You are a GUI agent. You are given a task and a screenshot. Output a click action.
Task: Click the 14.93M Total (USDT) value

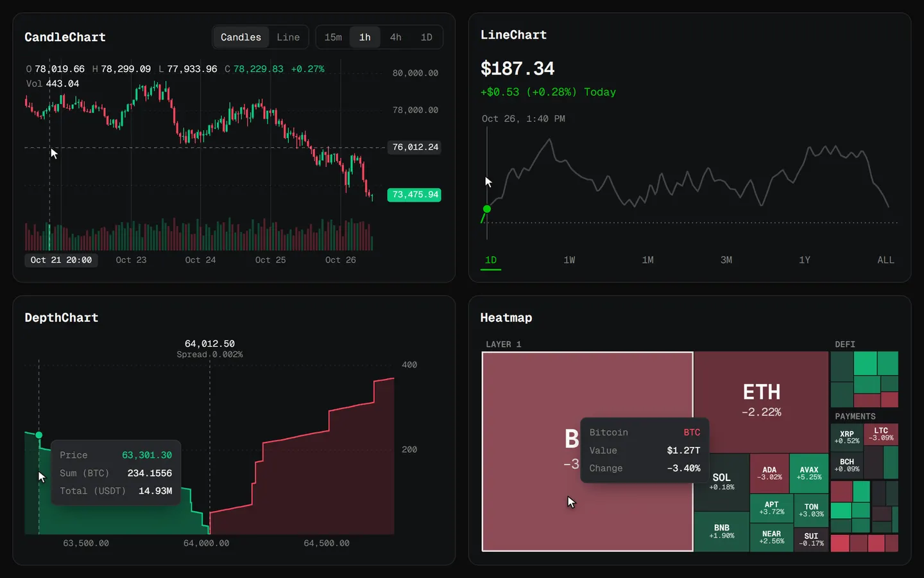coord(155,491)
